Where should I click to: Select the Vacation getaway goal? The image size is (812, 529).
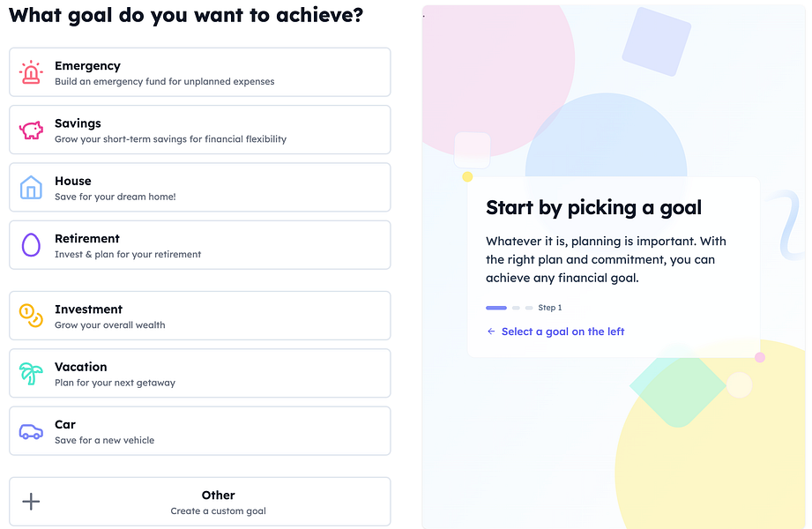(200, 373)
